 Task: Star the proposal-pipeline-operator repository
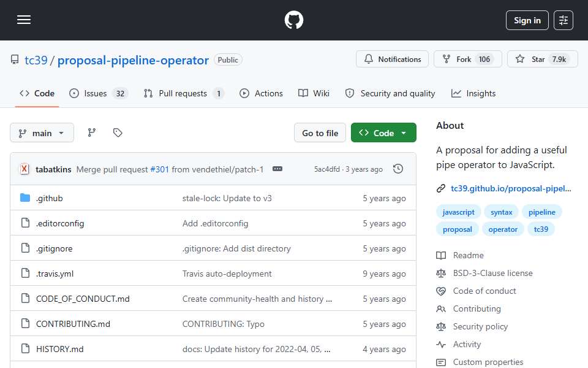(542, 59)
